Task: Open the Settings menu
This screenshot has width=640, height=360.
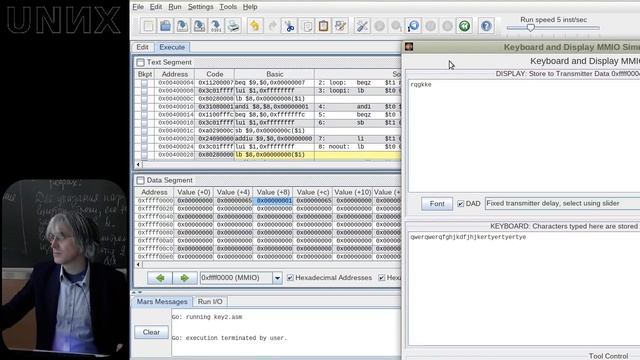Action: point(200,7)
